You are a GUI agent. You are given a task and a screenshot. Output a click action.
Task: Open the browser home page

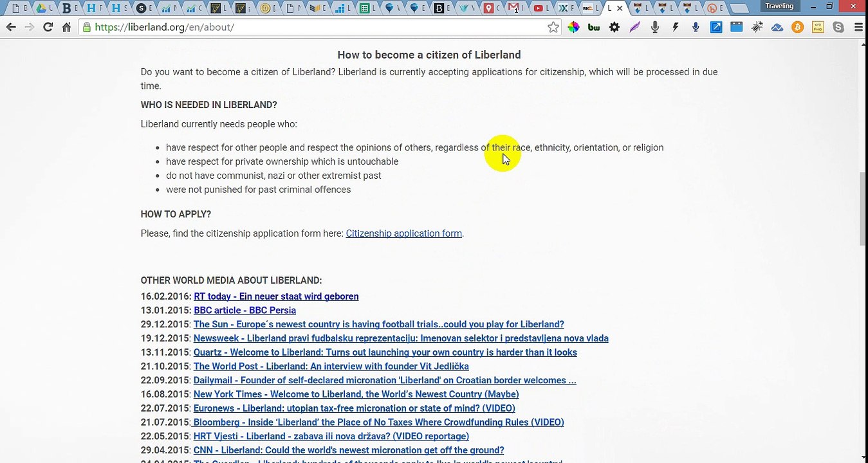click(x=66, y=27)
